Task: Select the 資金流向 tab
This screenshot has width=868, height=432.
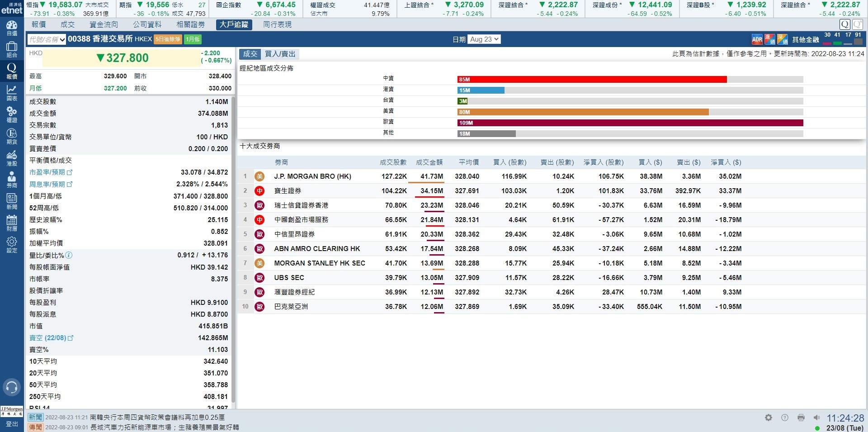Action: tap(104, 24)
